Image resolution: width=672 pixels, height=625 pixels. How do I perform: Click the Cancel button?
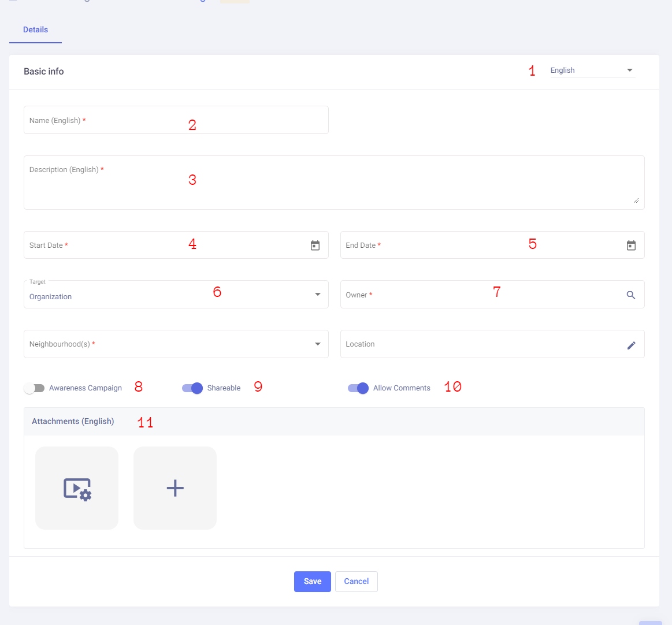[356, 582]
